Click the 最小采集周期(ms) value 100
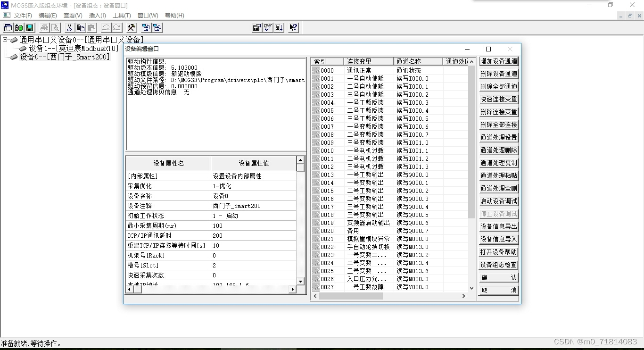Viewport: 644px width, 350px height. tap(254, 225)
